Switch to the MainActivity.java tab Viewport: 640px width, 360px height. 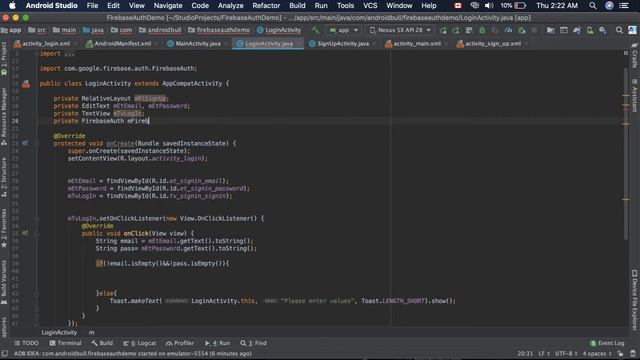194,44
